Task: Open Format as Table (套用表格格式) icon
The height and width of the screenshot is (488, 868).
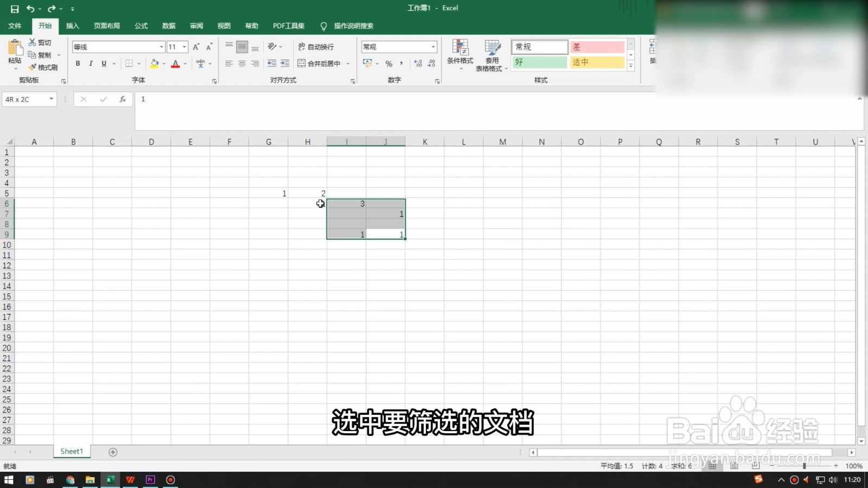Action: point(492,48)
